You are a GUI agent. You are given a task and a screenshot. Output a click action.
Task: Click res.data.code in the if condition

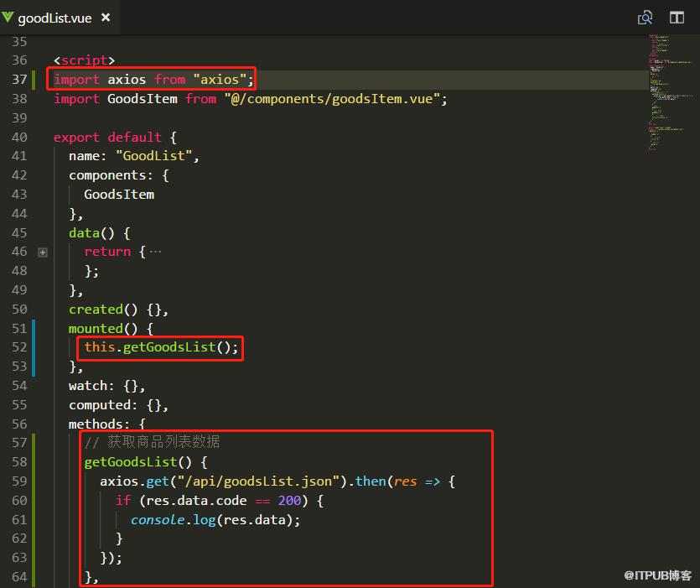[x=196, y=501]
